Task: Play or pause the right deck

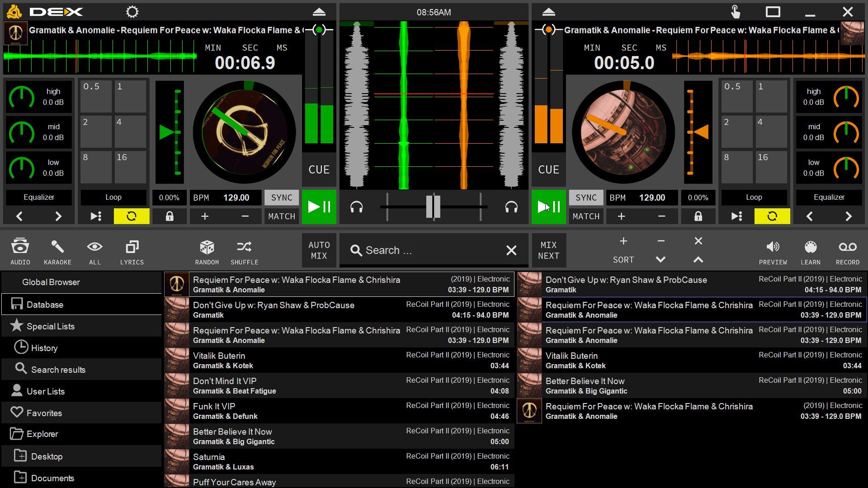Action: (x=549, y=207)
